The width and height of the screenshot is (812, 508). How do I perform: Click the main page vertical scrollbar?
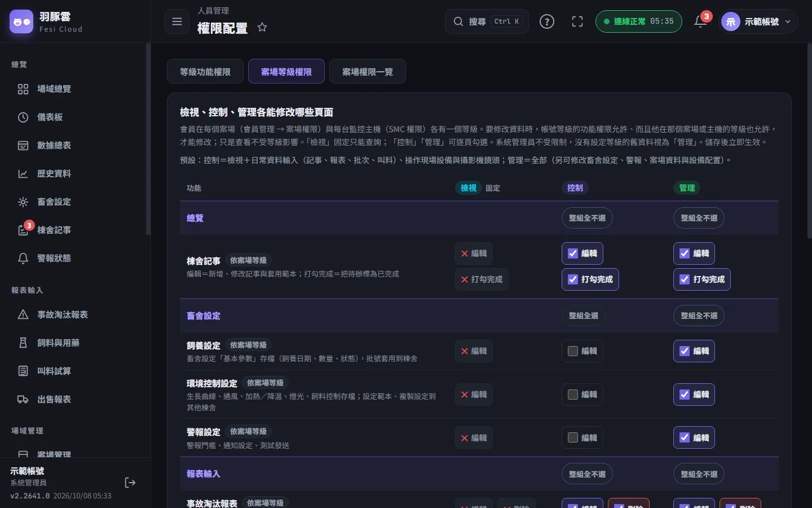810,141
